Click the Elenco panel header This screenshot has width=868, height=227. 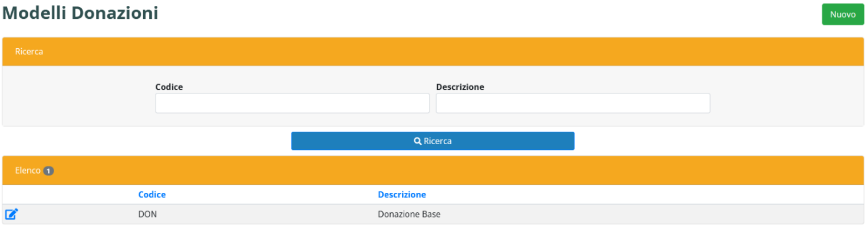(x=433, y=171)
